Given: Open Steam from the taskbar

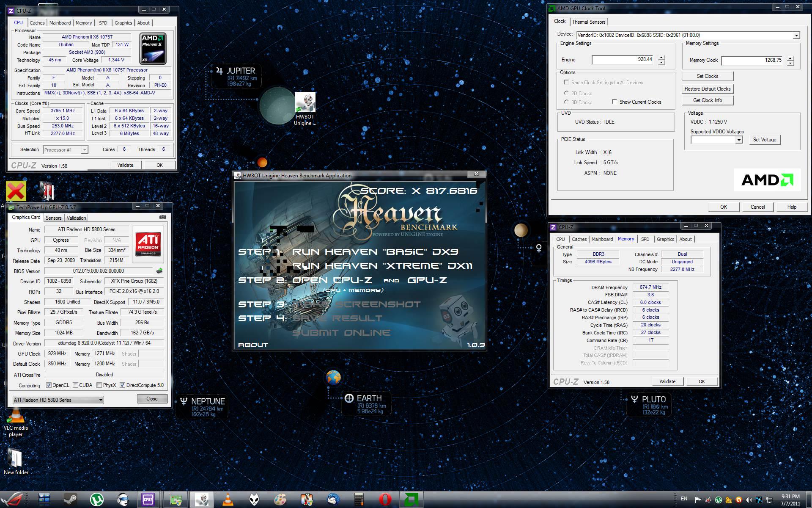Looking at the screenshot, I should point(71,500).
